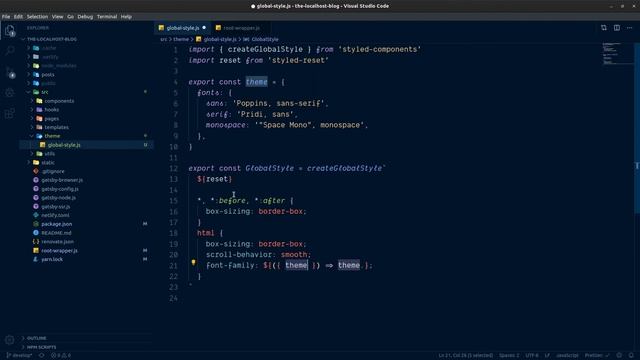Image resolution: width=640 pixels, height=360 pixels.
Task: Click the renovate.json braces icon
Action: 36,242
